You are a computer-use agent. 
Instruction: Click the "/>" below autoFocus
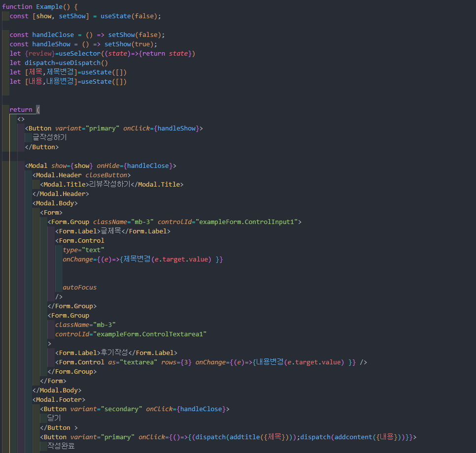tap(59, 297)
